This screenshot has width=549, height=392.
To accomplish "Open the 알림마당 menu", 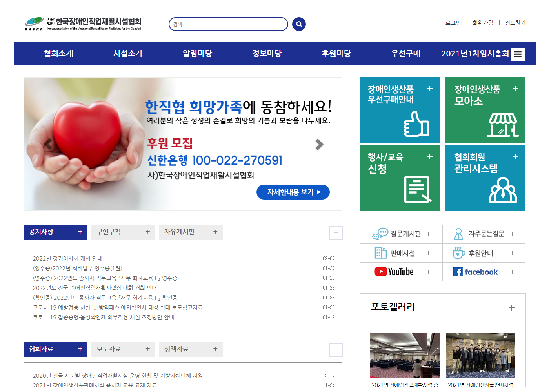I will pyautogui.click(x=197, y=54).
